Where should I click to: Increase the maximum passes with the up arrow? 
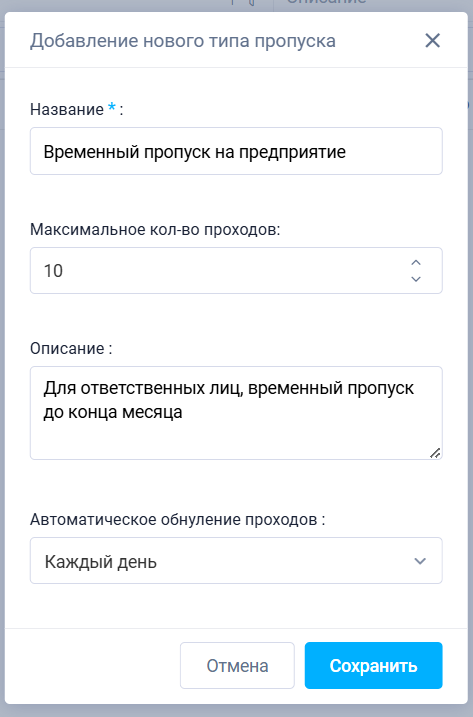pos(416,262)
